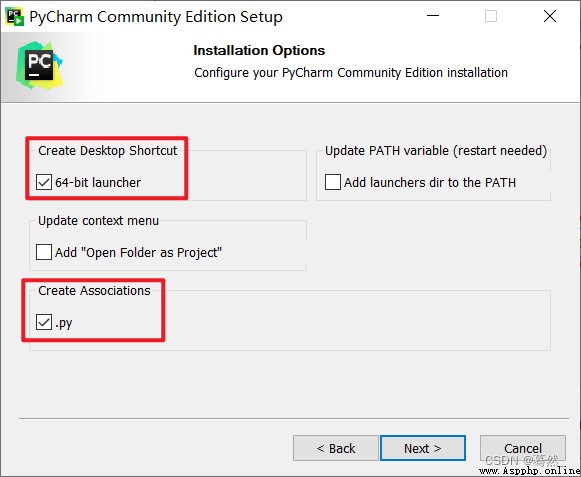Click the PyCharm icon in the title bar
This screenshot has height=477, width=581.
(15, 17)
